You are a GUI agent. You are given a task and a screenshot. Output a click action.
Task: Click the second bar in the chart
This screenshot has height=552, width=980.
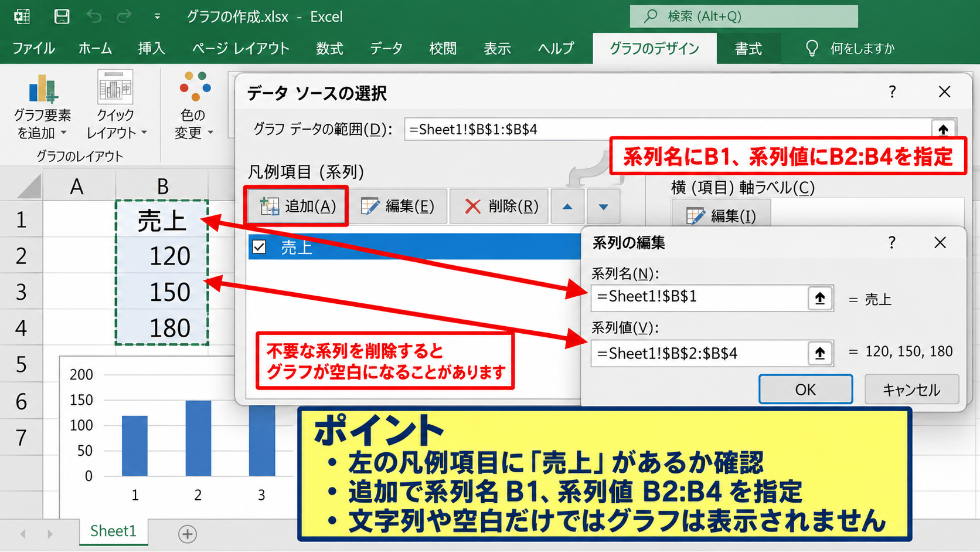pyautogui.click(x=198, y=438)
